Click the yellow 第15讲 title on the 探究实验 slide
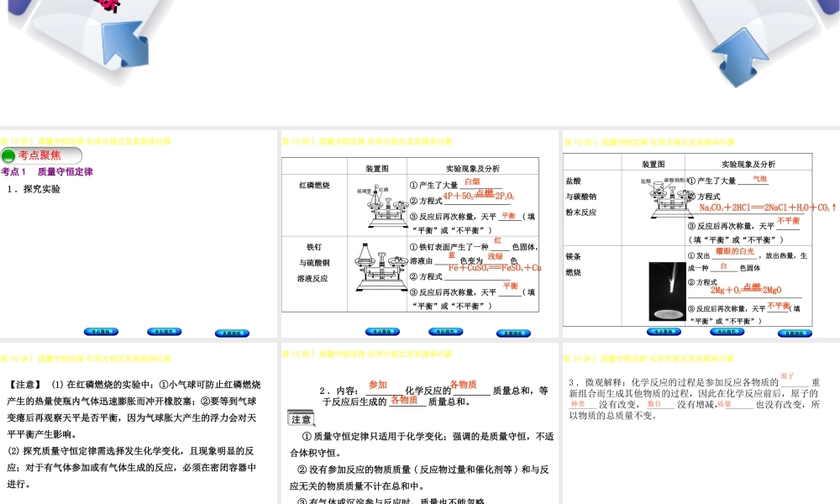840x504 pixels. (86, 141)
